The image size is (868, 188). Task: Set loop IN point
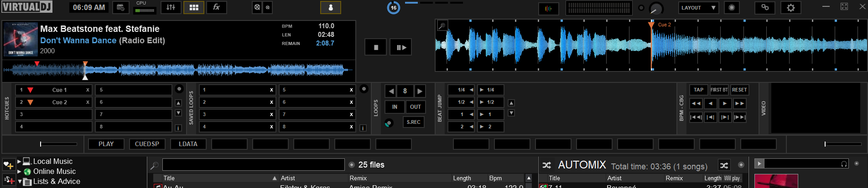pyautogui.click(x=395, y=107)
